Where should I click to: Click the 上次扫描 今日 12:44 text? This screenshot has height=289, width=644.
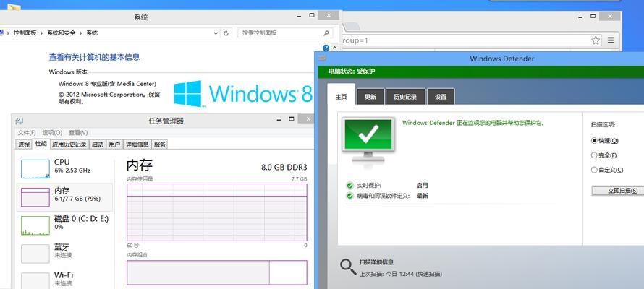400,274
